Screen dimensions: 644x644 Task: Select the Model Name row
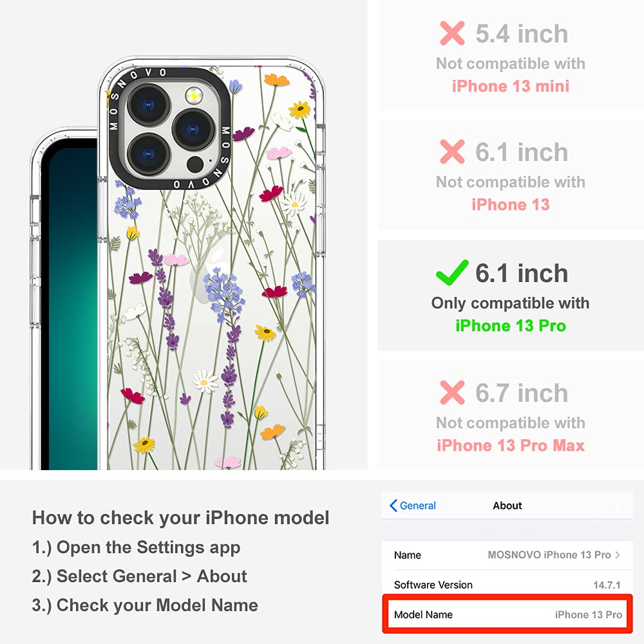pos(507,614)
